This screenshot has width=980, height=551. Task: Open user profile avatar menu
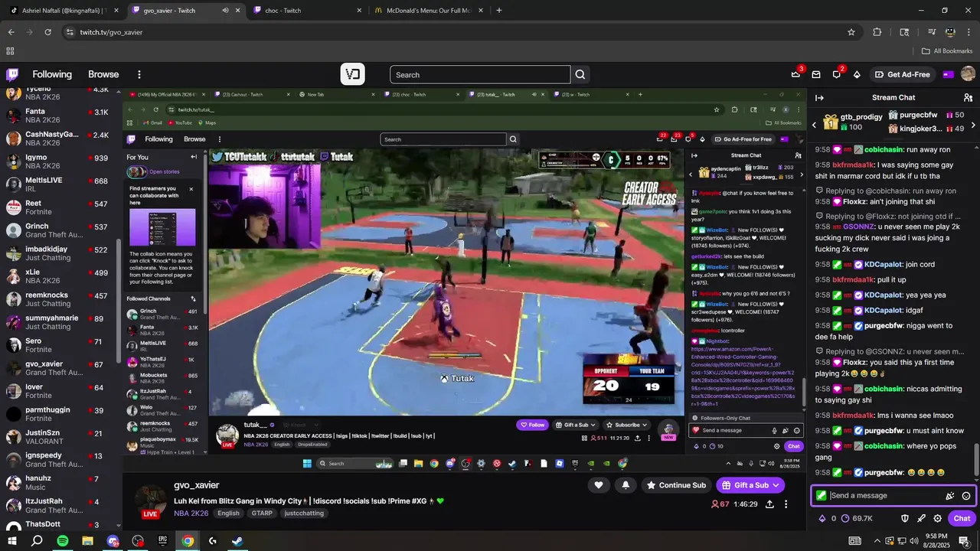coord(968,74)
